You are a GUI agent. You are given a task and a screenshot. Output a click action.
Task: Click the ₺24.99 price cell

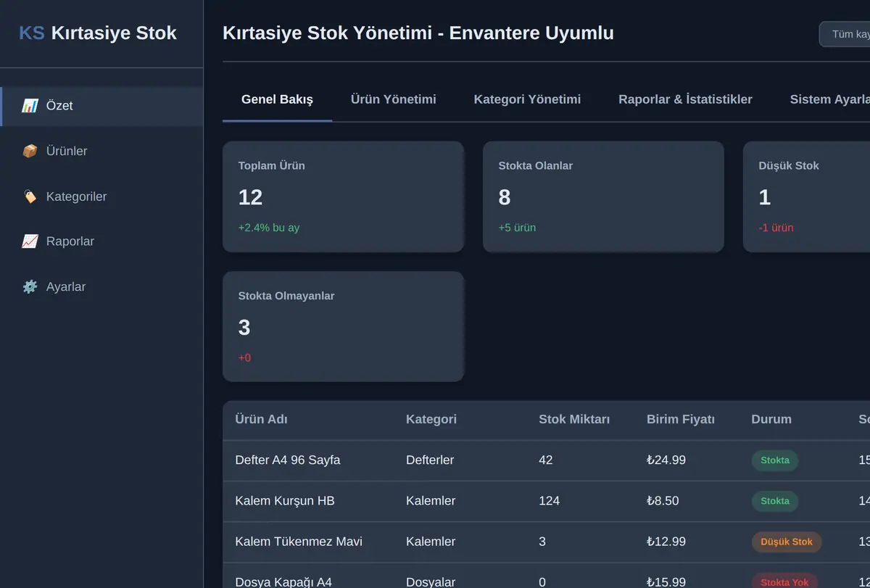pyautogui.click(x=666, y=460)
